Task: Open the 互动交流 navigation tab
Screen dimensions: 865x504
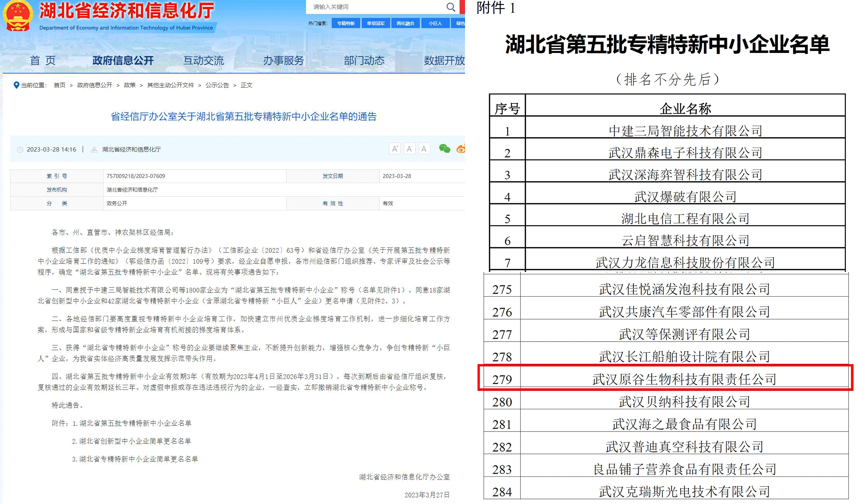Action: pyautogui.click(x=203, y=60)
